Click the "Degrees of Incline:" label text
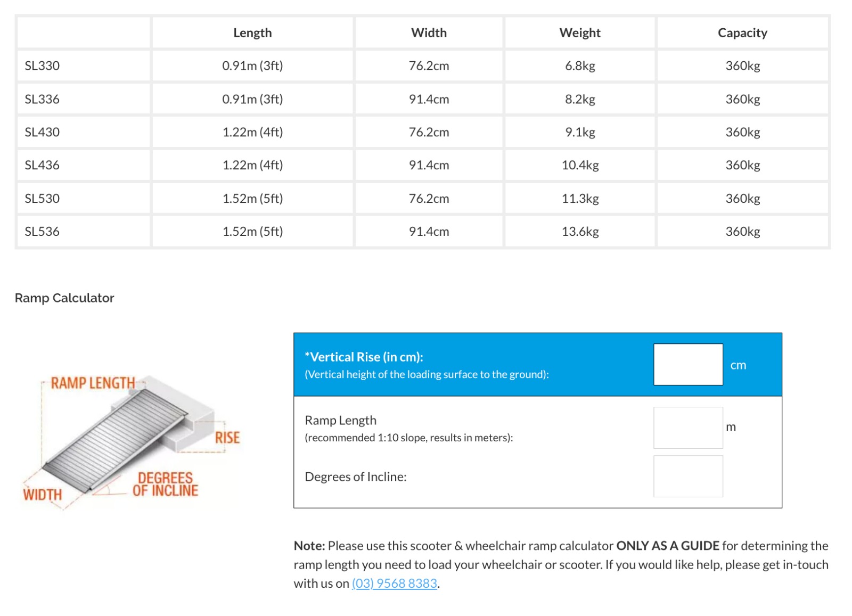Image resolution: width=852 pixels, height=616 pixels. pyautogui.click(x=355, y=477)
